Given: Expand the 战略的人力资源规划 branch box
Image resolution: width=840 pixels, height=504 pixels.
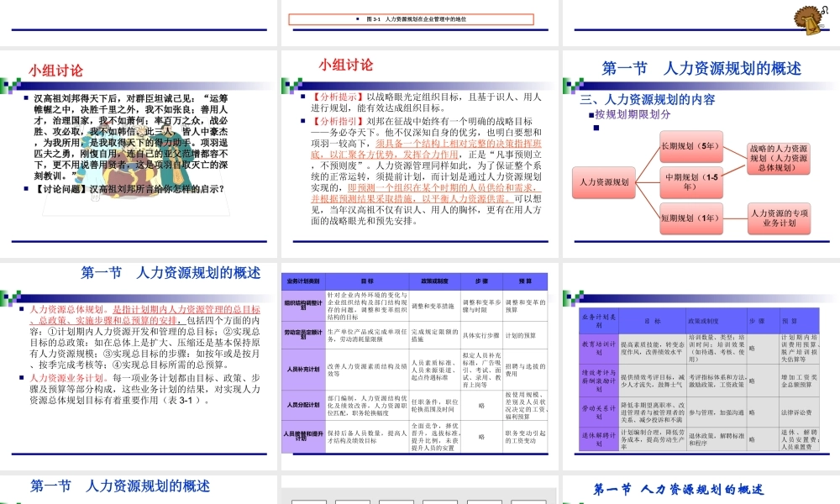Looking at the screenshot, I should pos(780,156).
